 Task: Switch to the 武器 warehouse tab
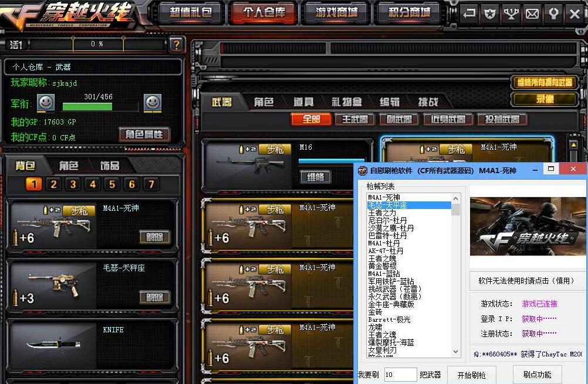(x=222, y=102)
